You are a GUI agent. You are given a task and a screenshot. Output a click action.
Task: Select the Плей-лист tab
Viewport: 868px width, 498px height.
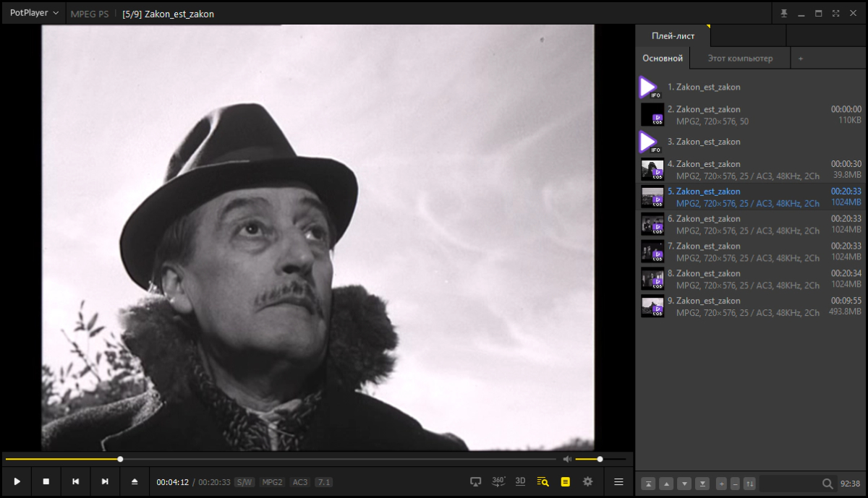click(x=673, y=35)
